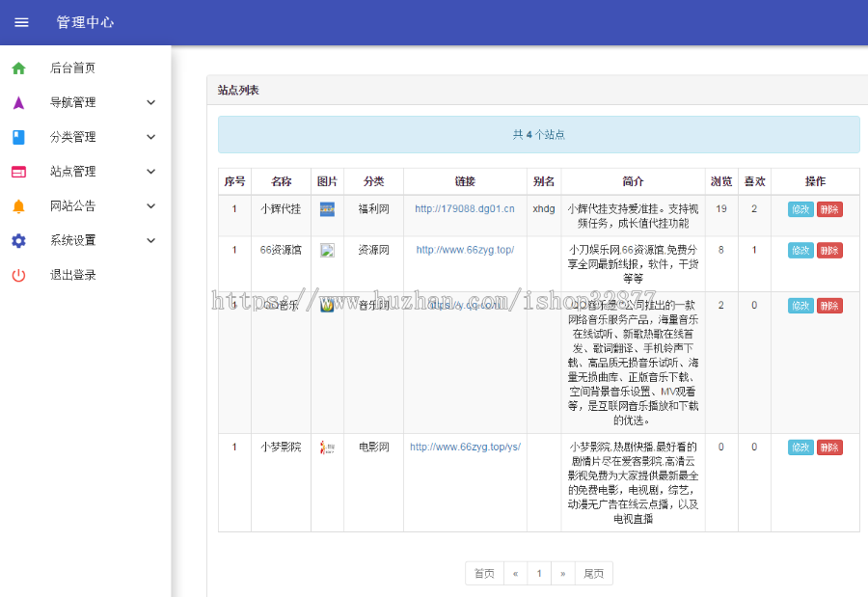Open the hamburger menu icon
868x597 pixels.
pos(21,22)
